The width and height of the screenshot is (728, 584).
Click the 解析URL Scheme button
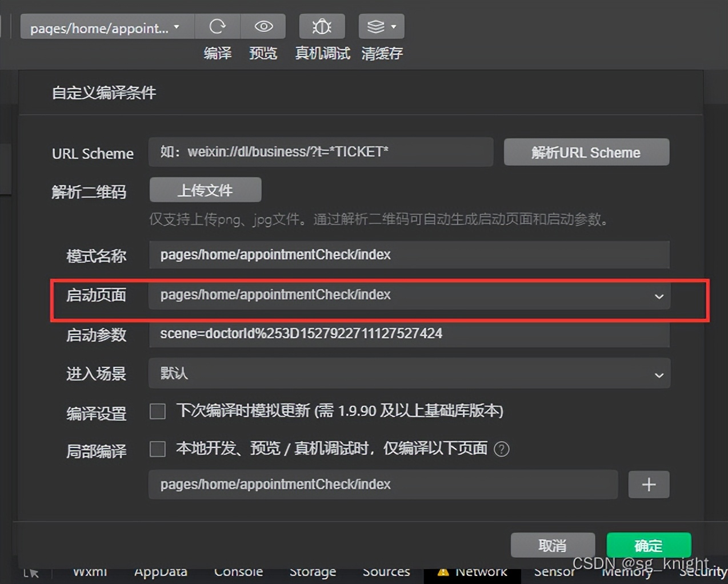point(586,152)
